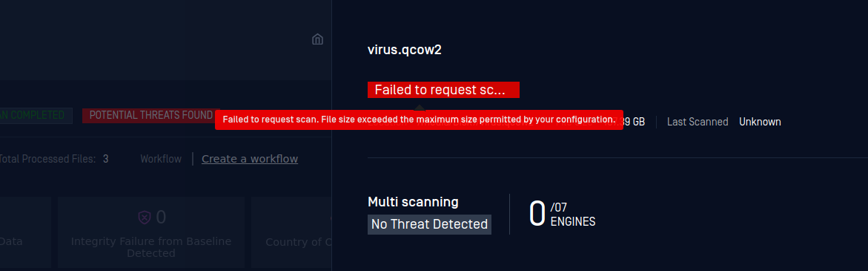Click the Workflow label text

click(161, 159)
